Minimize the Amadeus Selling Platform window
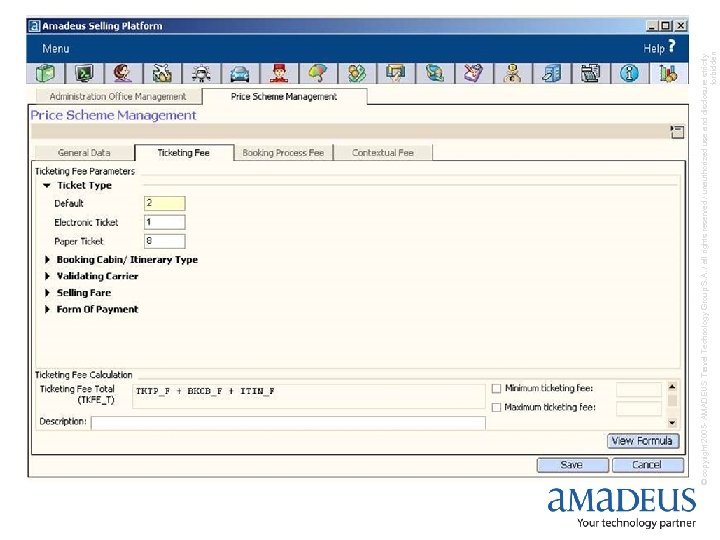 [x=652, y=26]
